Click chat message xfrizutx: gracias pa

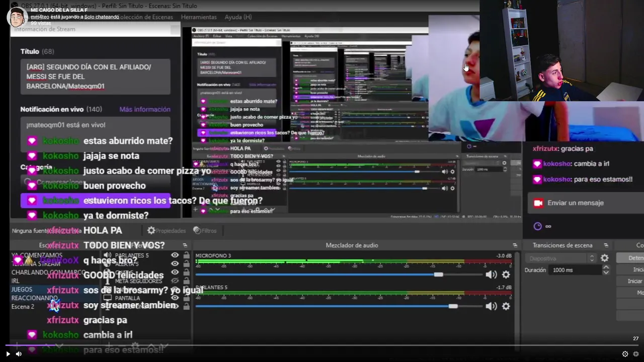click(562, 149)
